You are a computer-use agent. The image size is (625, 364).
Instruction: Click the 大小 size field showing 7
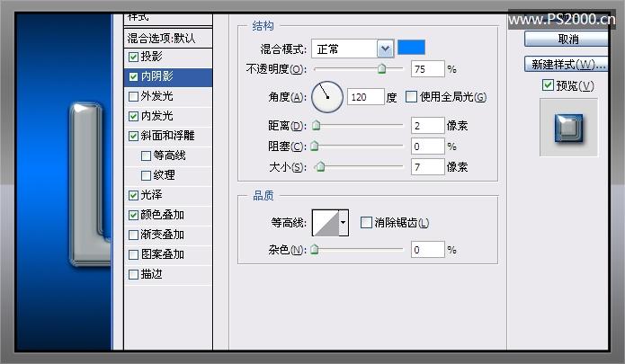tap(428, 167)
